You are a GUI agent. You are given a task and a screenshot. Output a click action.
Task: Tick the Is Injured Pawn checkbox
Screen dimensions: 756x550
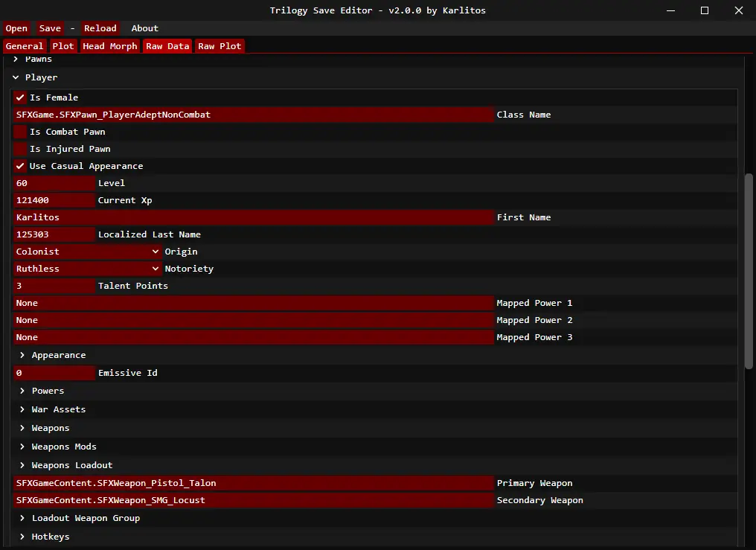coord(20,149)
